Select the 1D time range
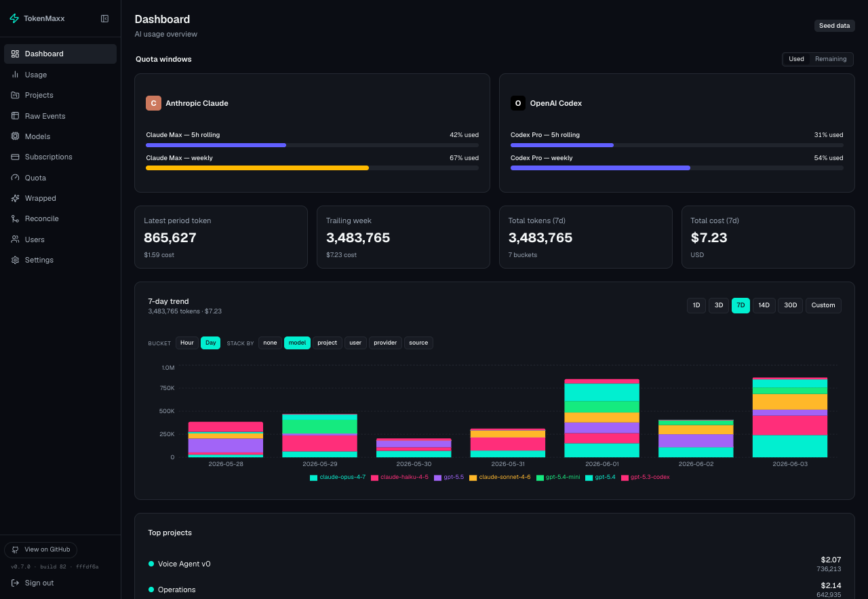The image size is (868, 599). (x=696, y=305)
